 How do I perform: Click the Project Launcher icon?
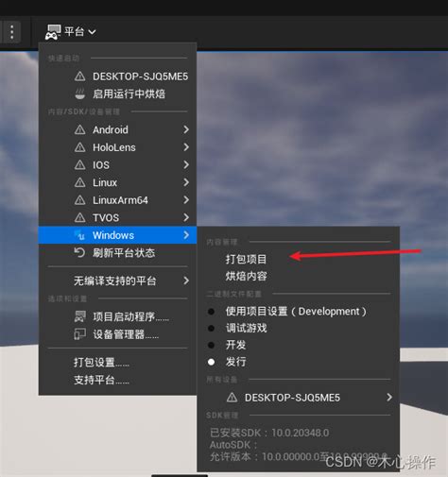coord(80,316)
